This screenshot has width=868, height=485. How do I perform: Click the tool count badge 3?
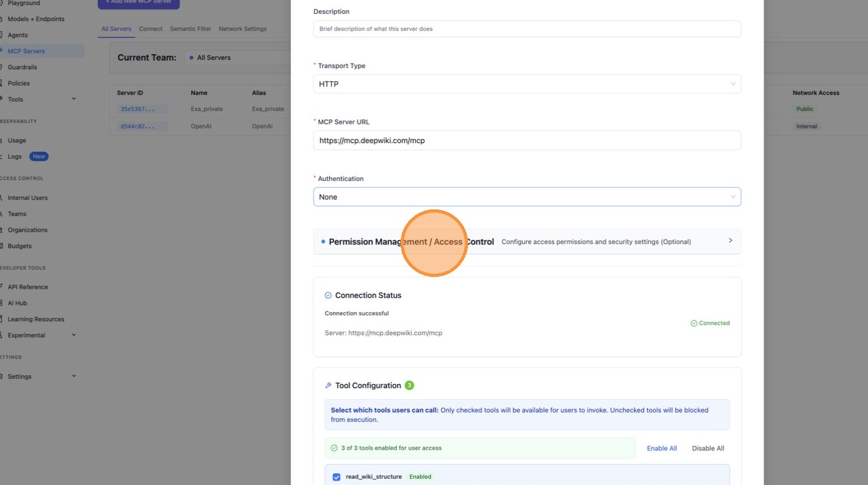click(409, 385)
